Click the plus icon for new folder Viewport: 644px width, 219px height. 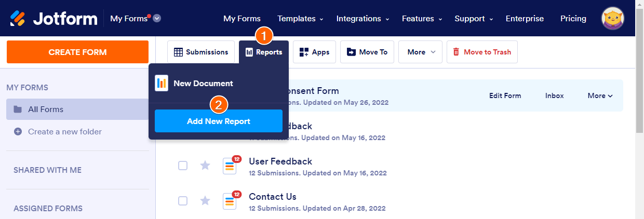pos(18,132)
